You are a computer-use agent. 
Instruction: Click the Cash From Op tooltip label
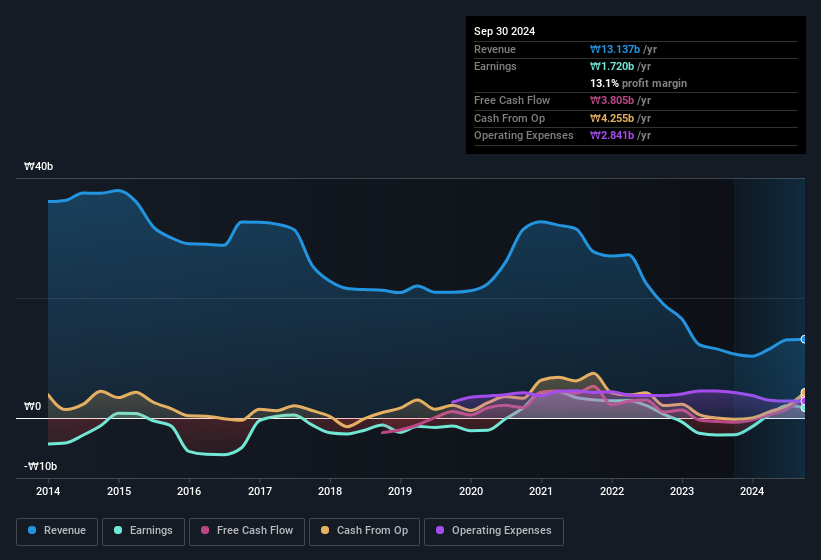point(509,118)
